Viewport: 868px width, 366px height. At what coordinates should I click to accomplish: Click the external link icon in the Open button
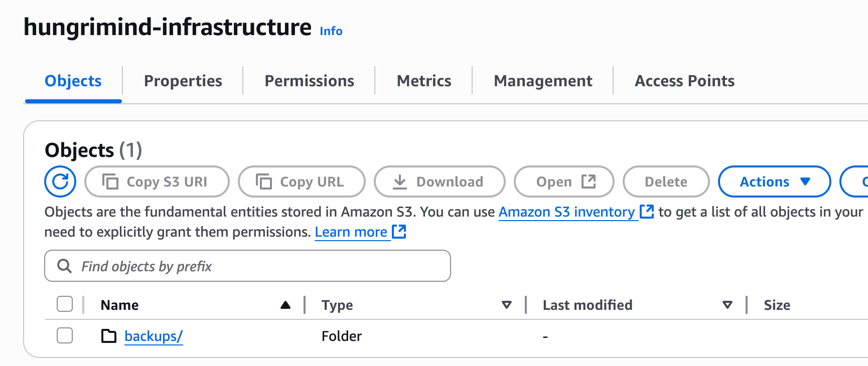588,181
